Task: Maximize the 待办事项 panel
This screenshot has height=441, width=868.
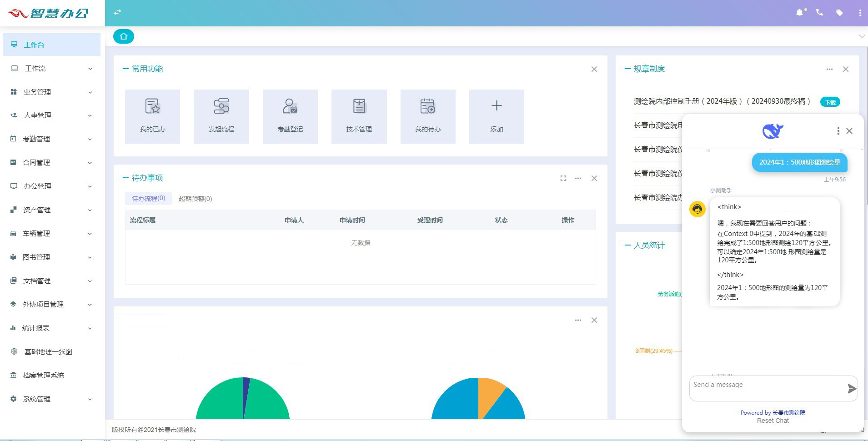Action: [563, 178]
